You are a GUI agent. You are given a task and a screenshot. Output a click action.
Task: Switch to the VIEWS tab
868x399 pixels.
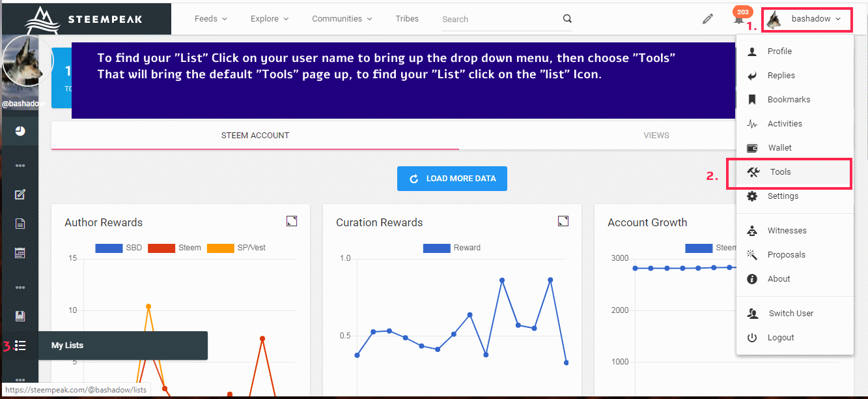656,136
